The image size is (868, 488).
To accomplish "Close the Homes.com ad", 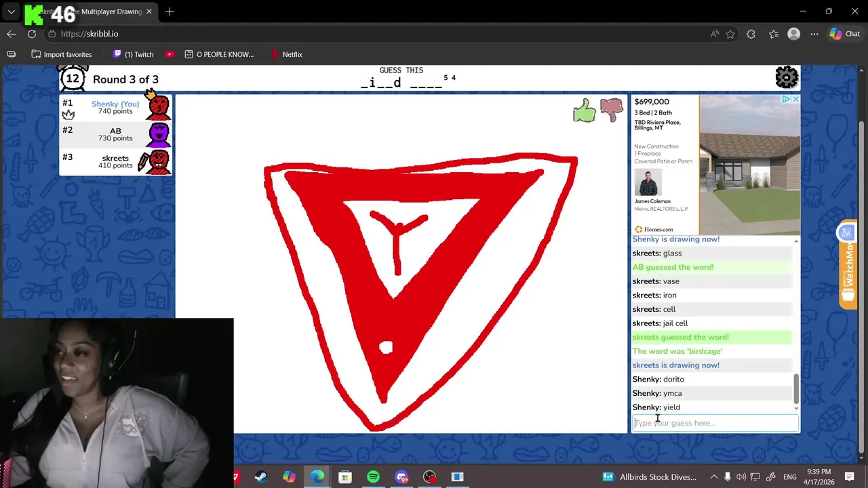I will click(795, 100).
